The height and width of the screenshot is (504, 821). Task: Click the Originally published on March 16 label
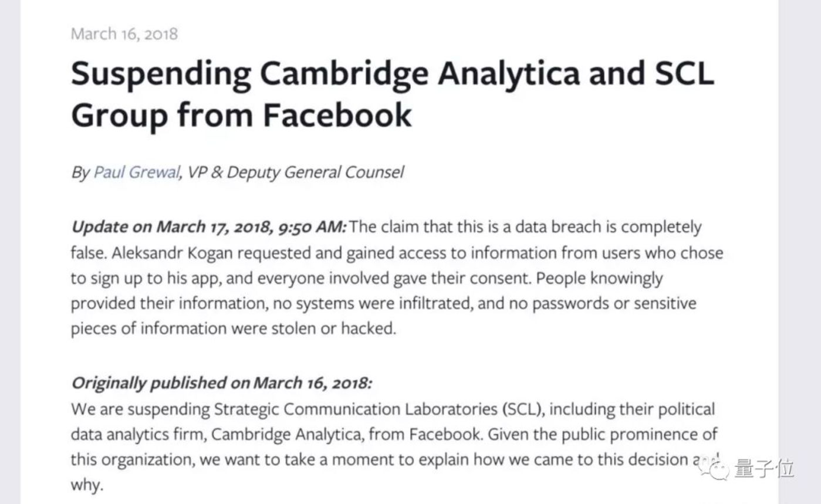(221, 383)
